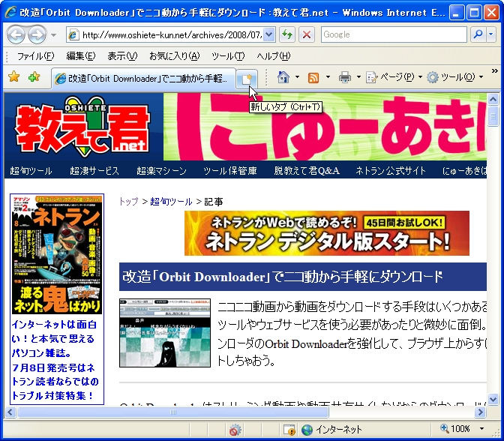The height and width of the screenshot is (441, 504).
Task: Click the にゅーあきば green banner
Action: [x=325, y=127]
